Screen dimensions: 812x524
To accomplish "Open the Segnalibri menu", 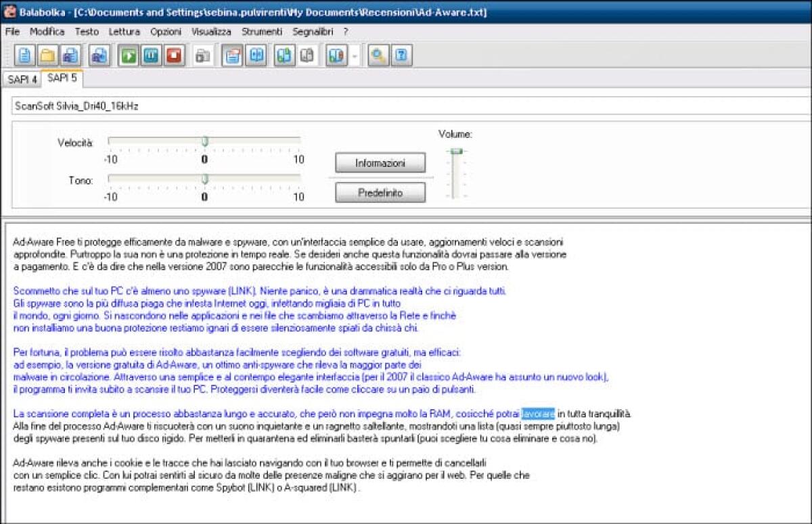I will (313, 31).
